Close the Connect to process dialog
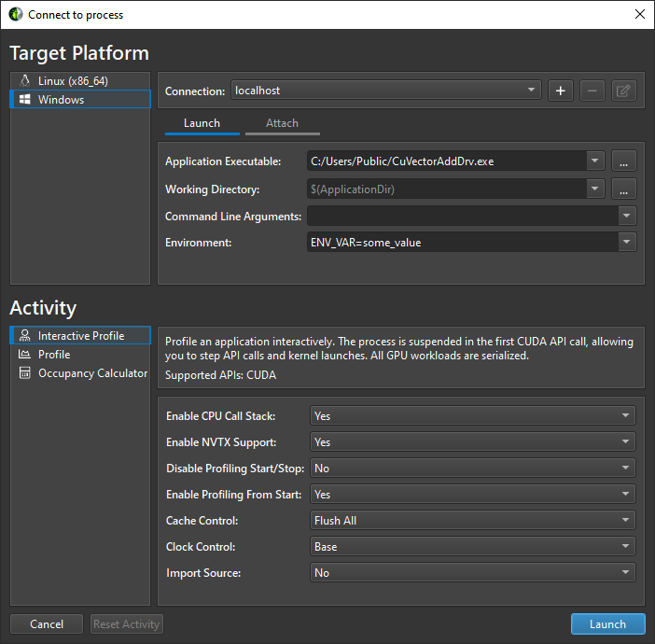The height and width of the screenshot is (644, 655). pyautogui.click(x=639, y=14)
